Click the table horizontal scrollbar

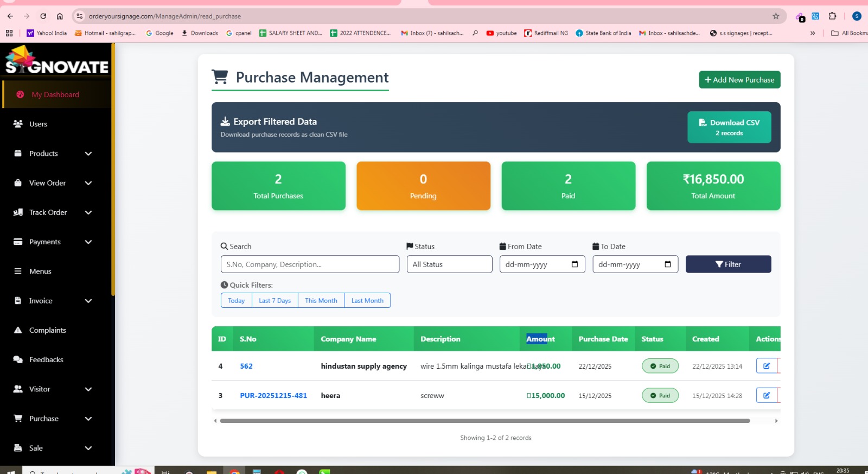point(484,421)
